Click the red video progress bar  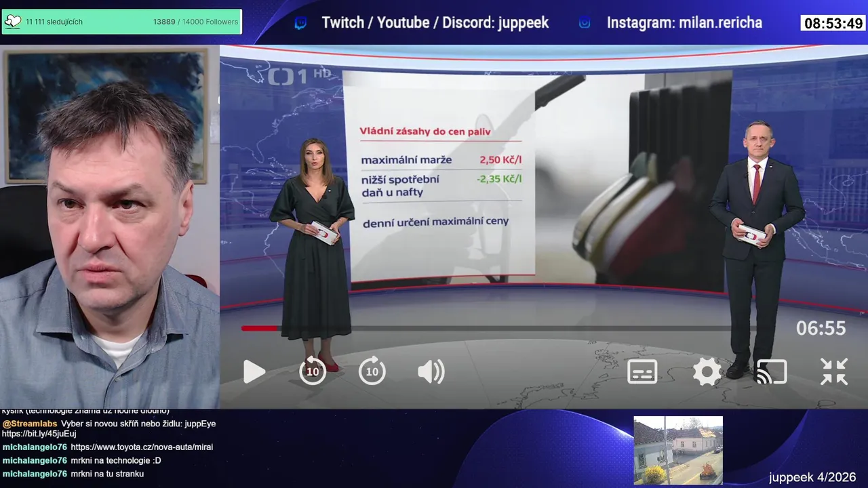click(x=260, y=328)
